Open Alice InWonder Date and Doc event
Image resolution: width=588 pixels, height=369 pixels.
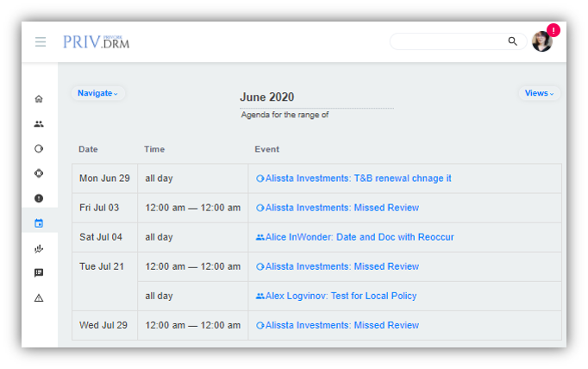(360, 237)
